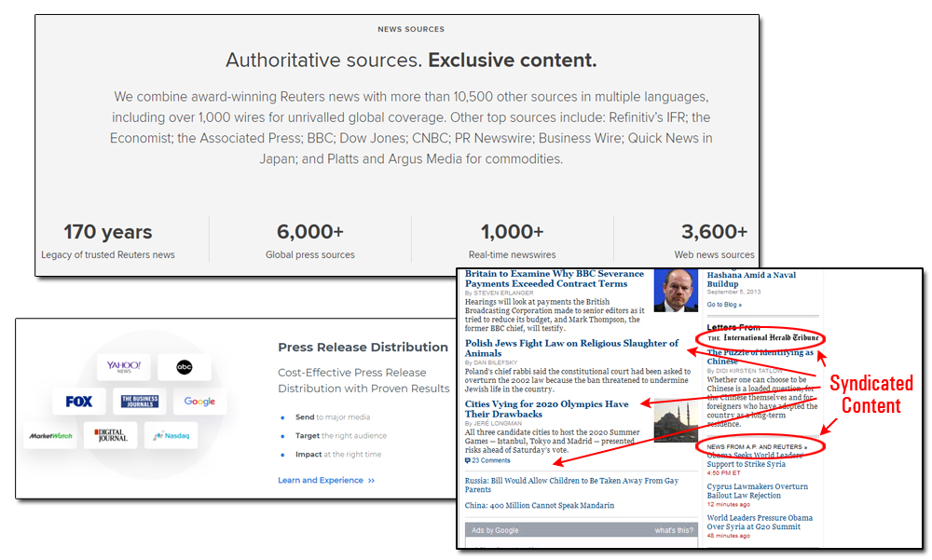The height and width of the screenshot is (560, 932).
Task: Click the 12 minutes ago timestamp
Action: pos(728,504)
